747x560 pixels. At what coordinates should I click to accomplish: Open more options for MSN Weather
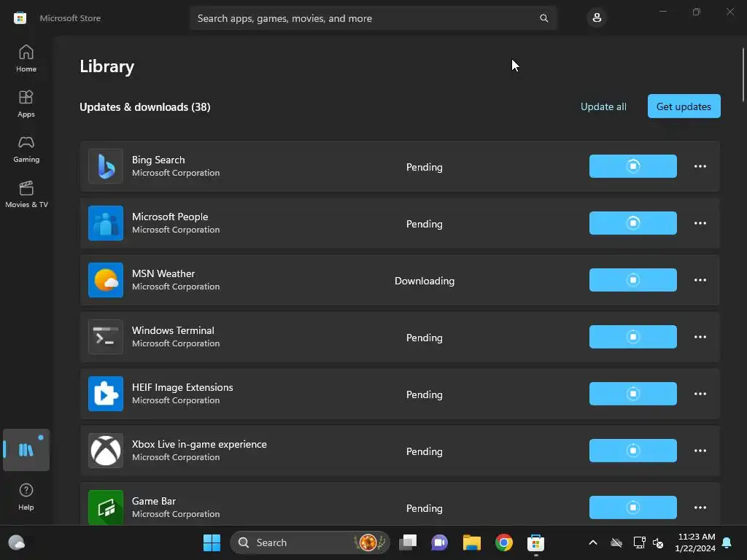[700, 280]
